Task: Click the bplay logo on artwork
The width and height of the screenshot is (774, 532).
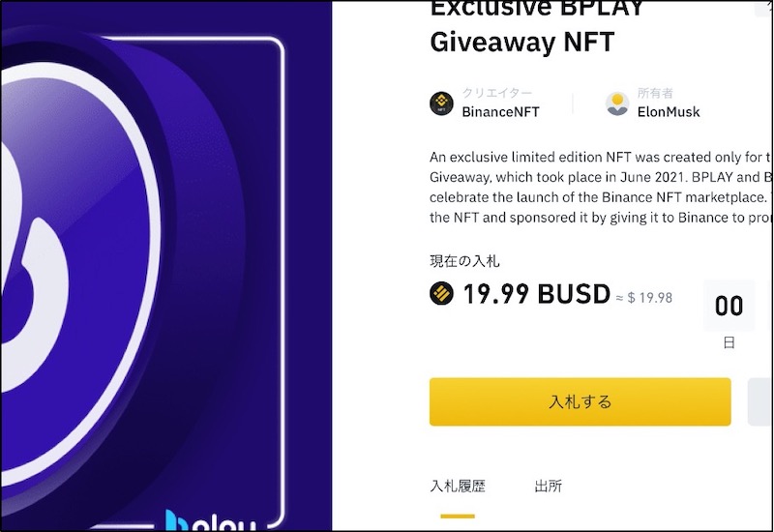Action: click(211, 520)
